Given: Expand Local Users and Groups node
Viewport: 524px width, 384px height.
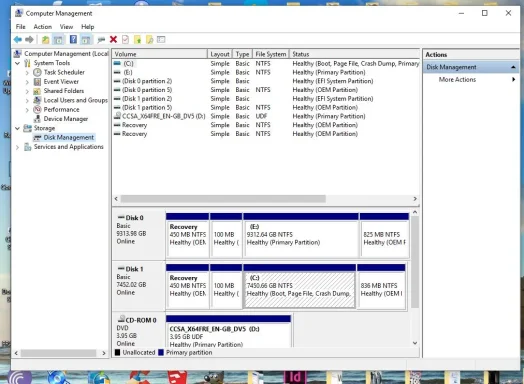Looking at the screenshot, I should [x=27, y=101].
